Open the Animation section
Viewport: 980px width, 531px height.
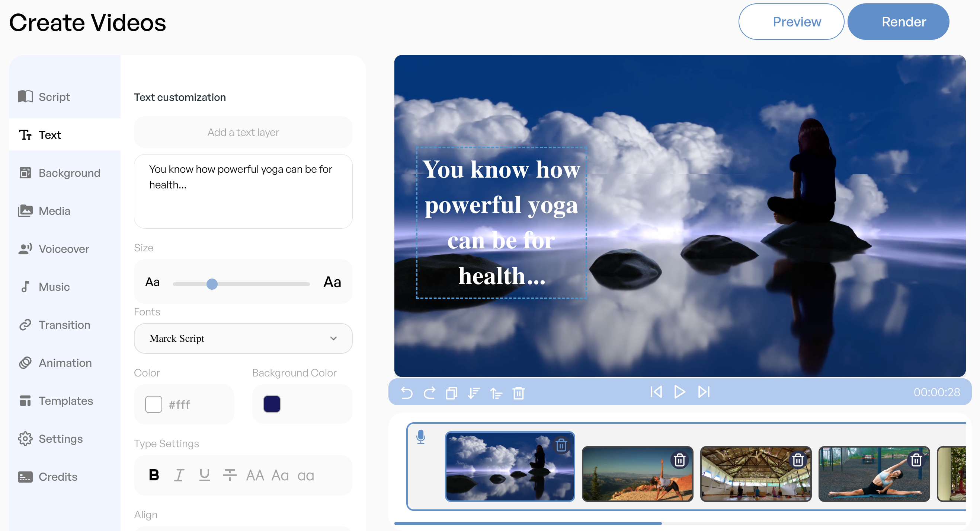point(55,363)
